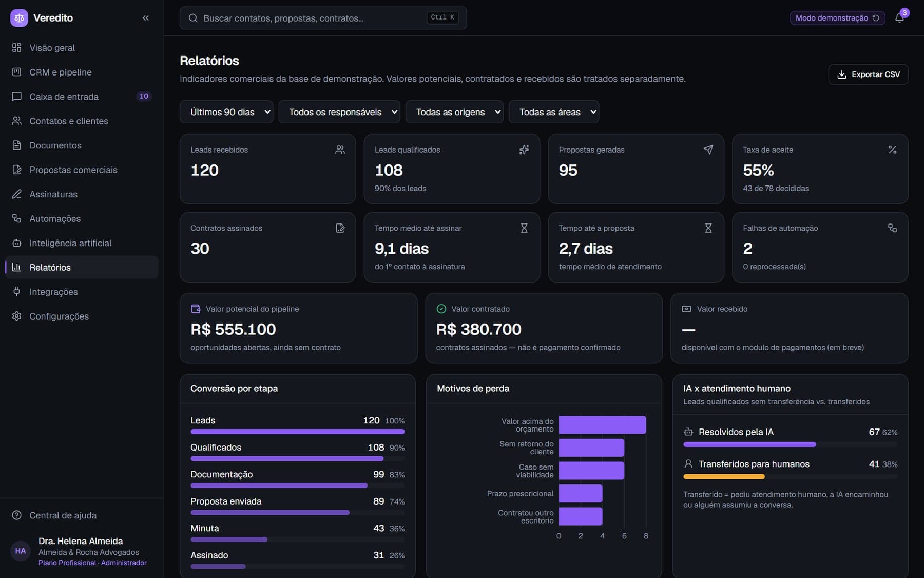Focus the Buscar contatos search field
924x578 pixels.
323,18
